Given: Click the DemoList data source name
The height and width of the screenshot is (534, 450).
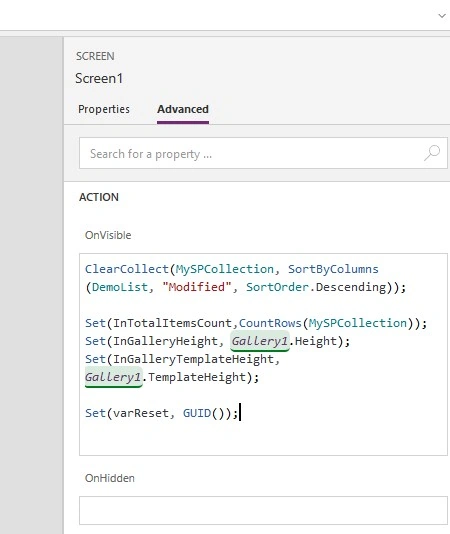Looking at the screenshot, I should 120,287.
